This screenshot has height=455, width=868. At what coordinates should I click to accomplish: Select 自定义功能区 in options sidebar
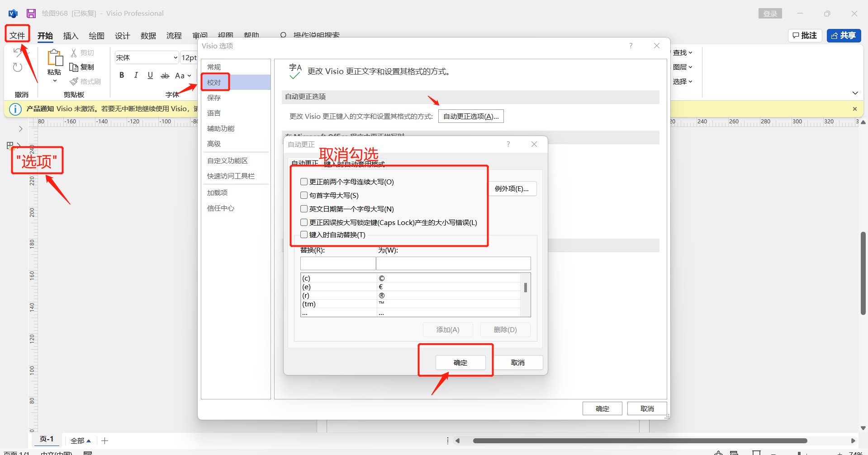point(236,160)
